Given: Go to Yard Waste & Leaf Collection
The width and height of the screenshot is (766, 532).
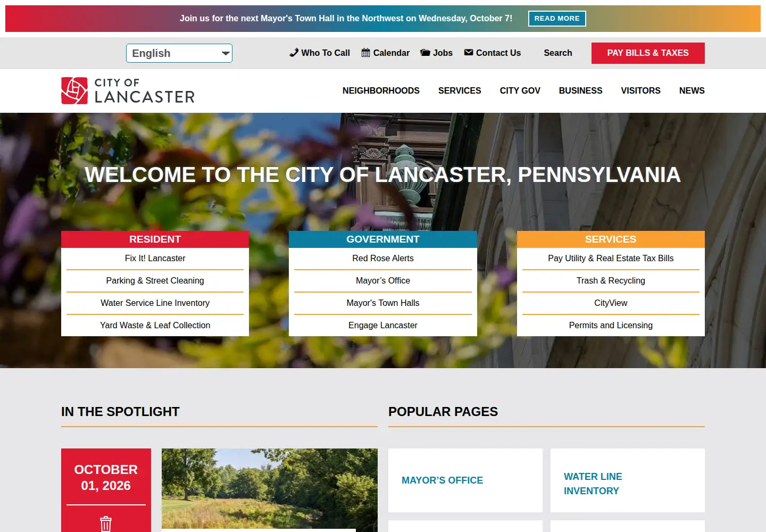Looking at the screenshot, I should (x=155, y=325).
